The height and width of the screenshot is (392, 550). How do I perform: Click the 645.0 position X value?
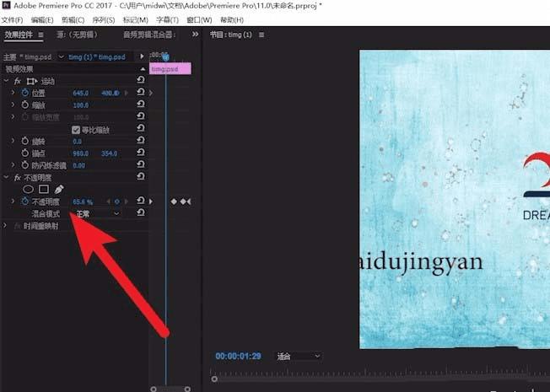pos(81,94)
